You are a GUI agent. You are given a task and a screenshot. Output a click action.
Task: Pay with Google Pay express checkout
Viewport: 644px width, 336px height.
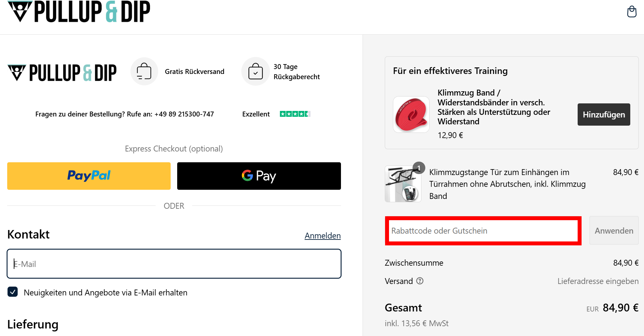click(x=259, y=176)
